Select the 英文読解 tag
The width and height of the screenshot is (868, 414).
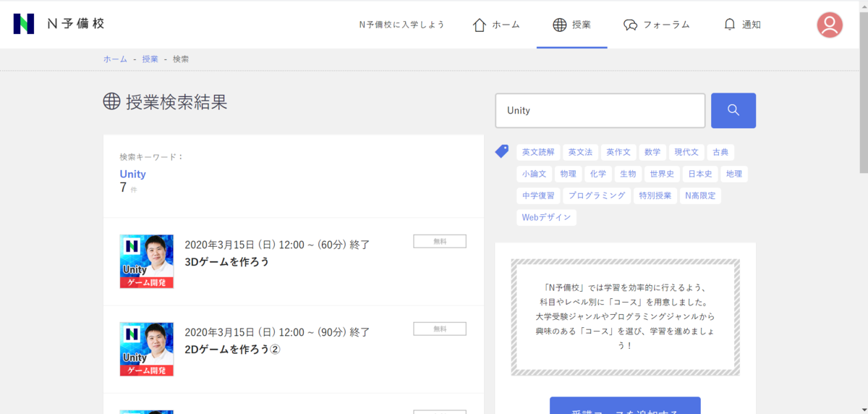(538, 152)
